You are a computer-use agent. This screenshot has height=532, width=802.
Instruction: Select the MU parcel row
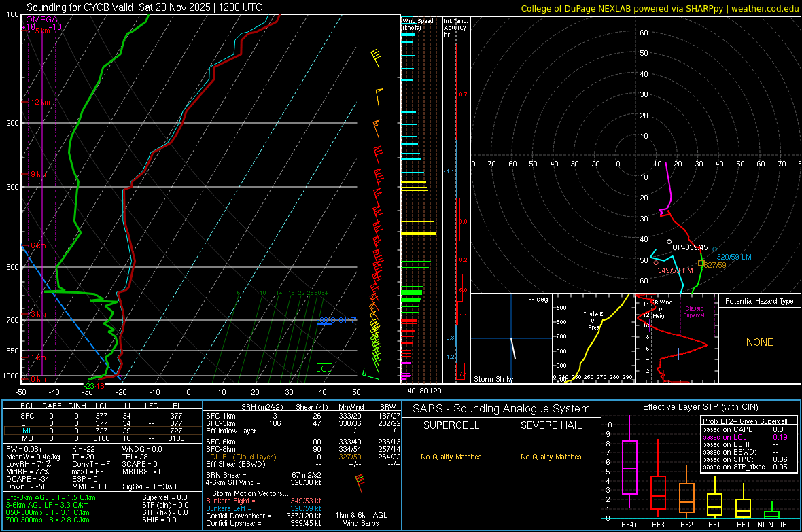(x=101, y=438)
